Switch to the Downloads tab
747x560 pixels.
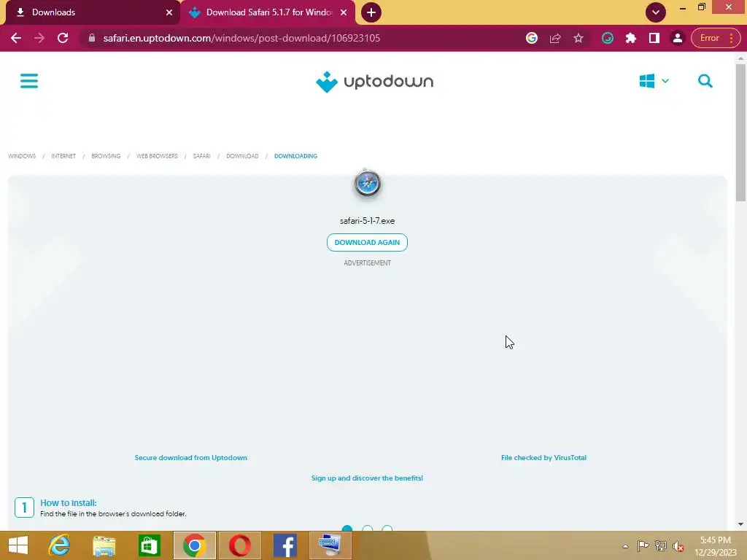(x=90, y=12)
